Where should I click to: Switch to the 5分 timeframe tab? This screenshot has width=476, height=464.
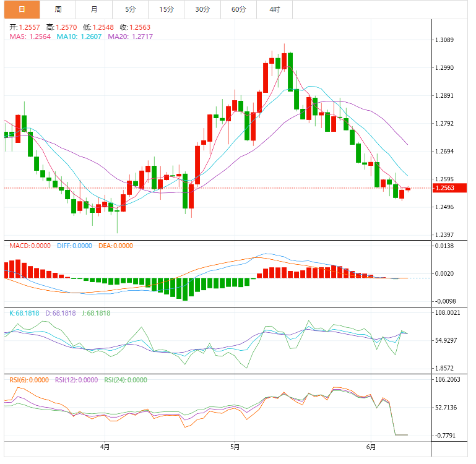click(130, 9)
